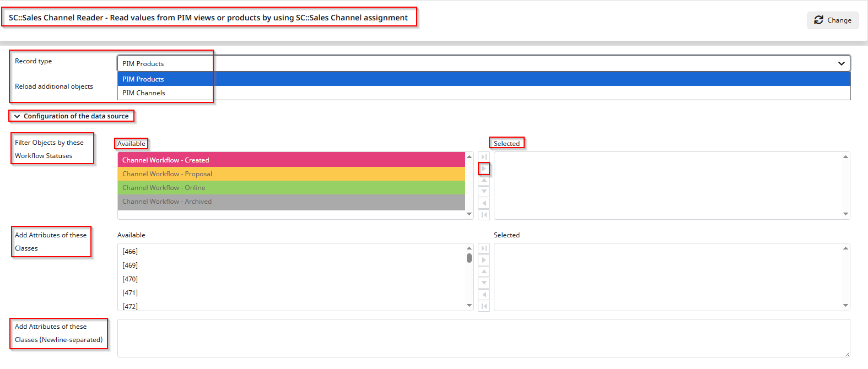This screenshot has height=369, width=868.
Task: Select Channel Workflow - Archived status
Action: click(x=291, y=202)
